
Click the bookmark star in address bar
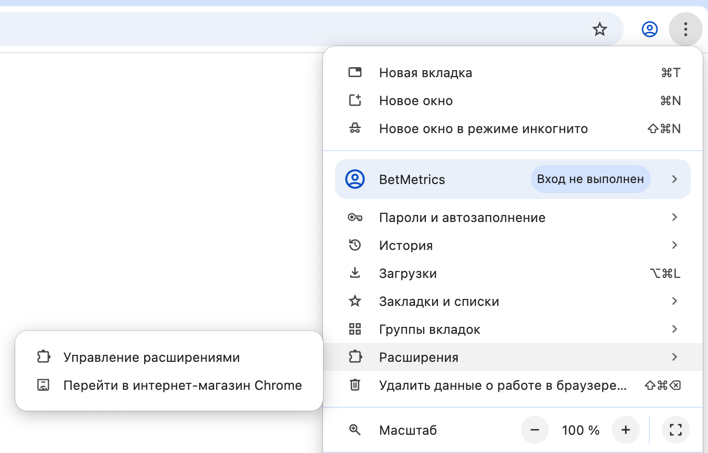(600, 29)
